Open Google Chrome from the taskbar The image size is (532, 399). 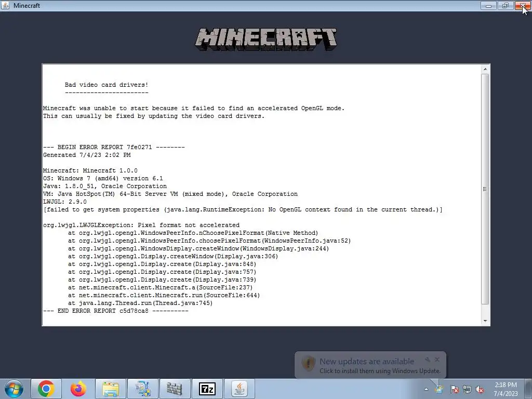tap(46, 389)
